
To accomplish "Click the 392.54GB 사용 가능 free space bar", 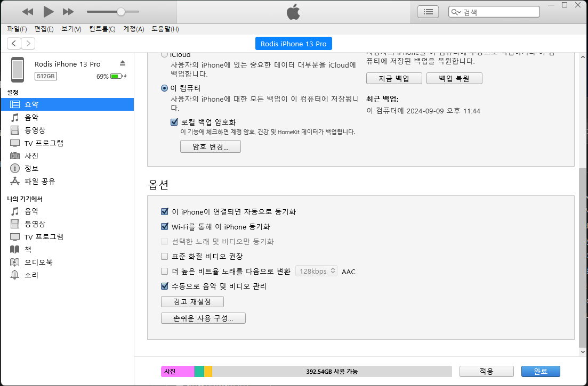I will click(332, 372).
